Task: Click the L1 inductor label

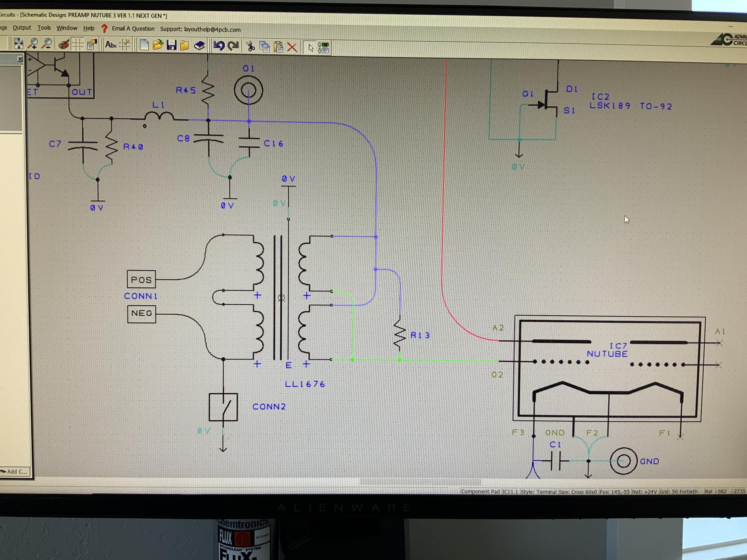Action: click(x=158, y=105)
